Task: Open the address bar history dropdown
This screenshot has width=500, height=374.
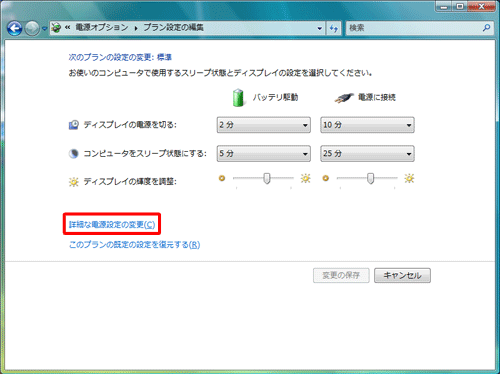Action: click(320, 28)
